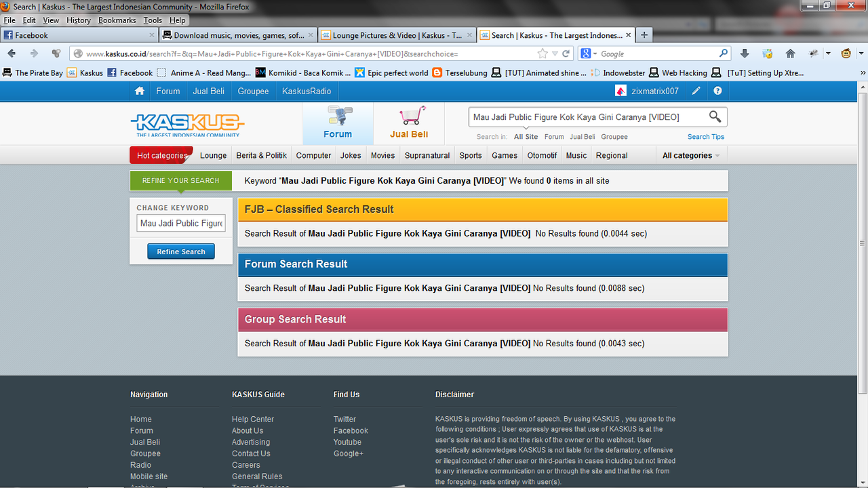
Task: Open the Komikid bookmark
Action: (x=303, y=73)
